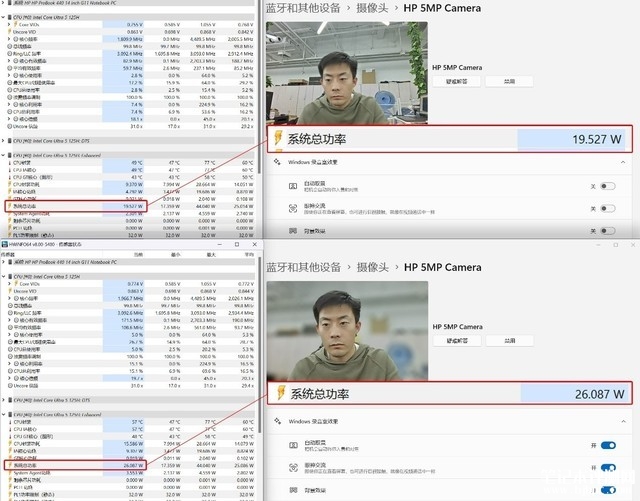Click clock icon of Uncore 倍频 row averaging 29.4 x
This screenshot has width=640, height=501.
tap(10, 385)
